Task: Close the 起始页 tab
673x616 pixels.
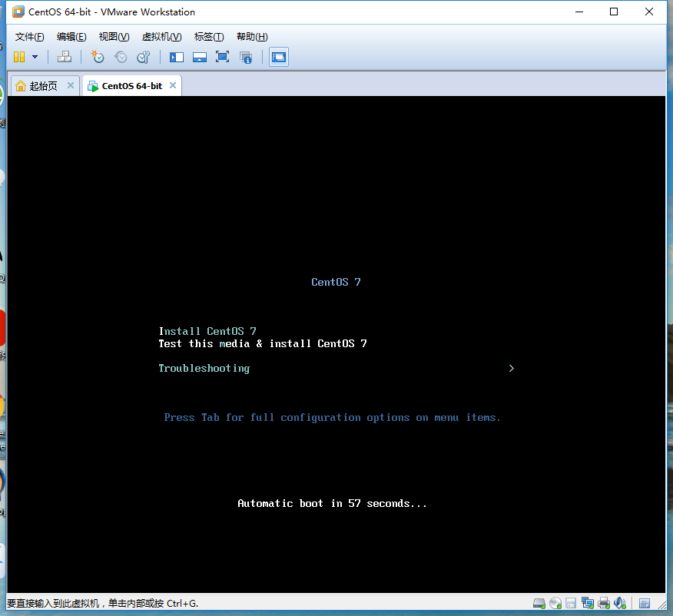Action: point(71,85)
